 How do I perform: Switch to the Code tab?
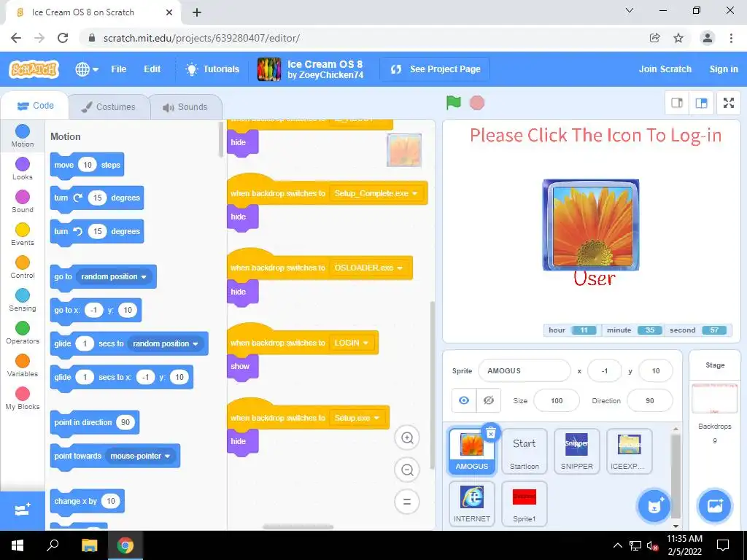(x=35, y=106)
